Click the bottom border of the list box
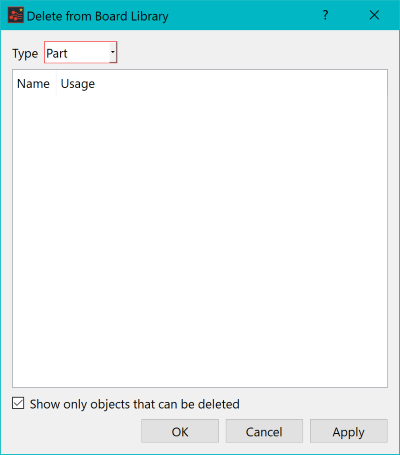Screen dimensions: 400x455 coord(200,387)
